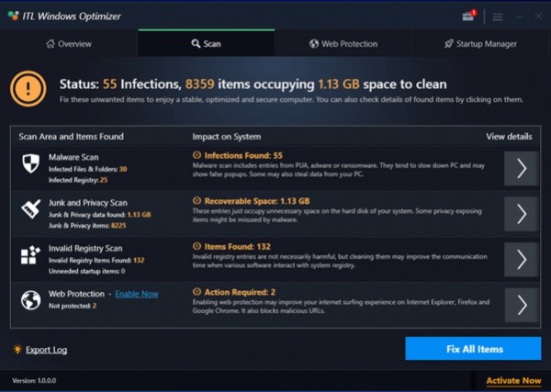Click the sun icon next to Export Log
The image size is (551, 392).
tap(17, 349)
